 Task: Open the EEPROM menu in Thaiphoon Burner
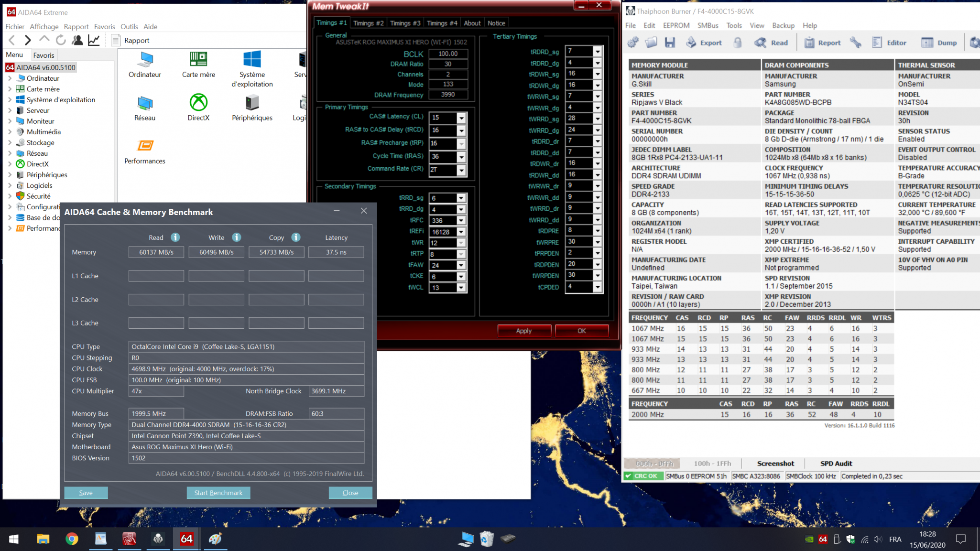(x=676, y=25)
